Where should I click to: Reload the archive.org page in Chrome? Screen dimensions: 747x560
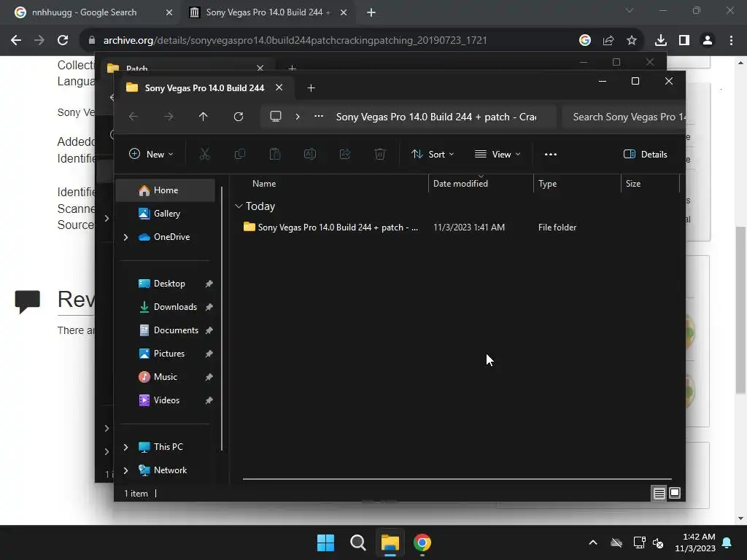tap(63, 40)
